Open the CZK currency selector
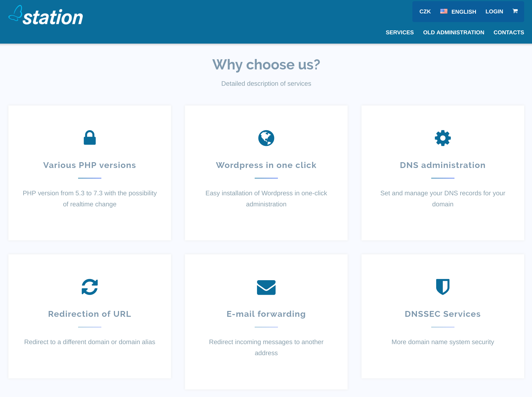The height and width of the screenshot is (397, 532). click(x=425, y=12)
